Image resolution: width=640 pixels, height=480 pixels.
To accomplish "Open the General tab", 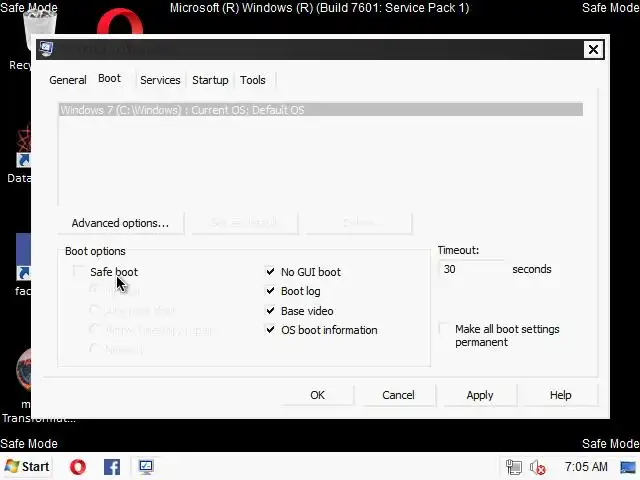I will [68, 80].
